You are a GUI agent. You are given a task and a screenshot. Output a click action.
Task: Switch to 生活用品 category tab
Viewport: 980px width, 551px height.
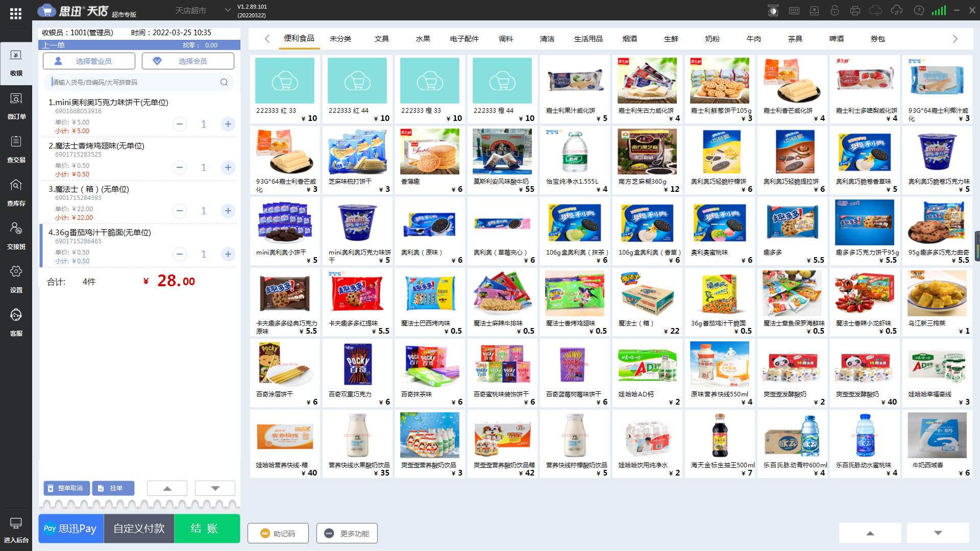589,39
